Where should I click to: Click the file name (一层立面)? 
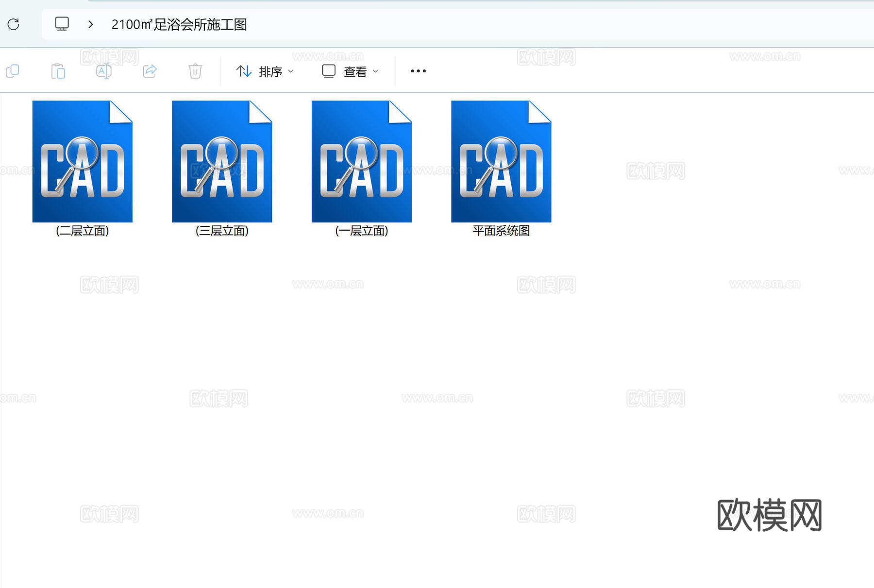click(362, 231)
